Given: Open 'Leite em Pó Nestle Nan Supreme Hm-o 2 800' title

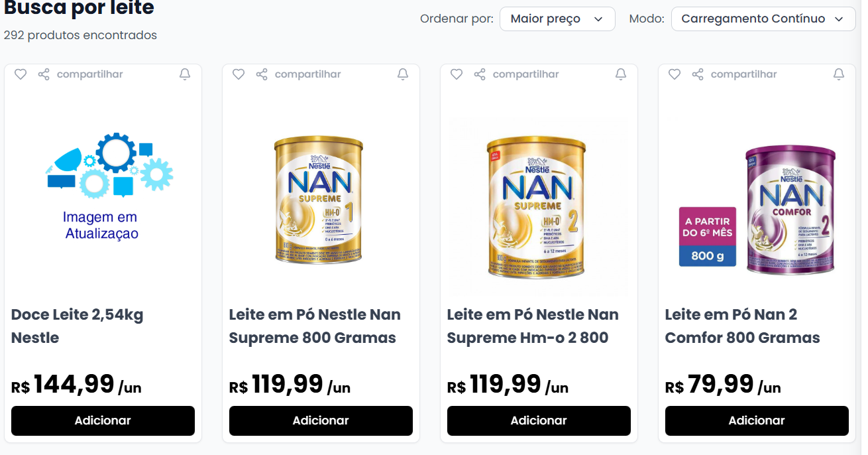Looking at the screenshot, I should pyautogui.click(x=533, y=326).
